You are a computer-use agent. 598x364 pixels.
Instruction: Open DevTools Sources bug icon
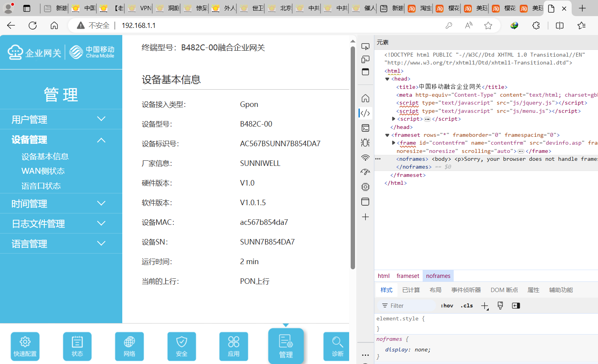pos(365,143)
